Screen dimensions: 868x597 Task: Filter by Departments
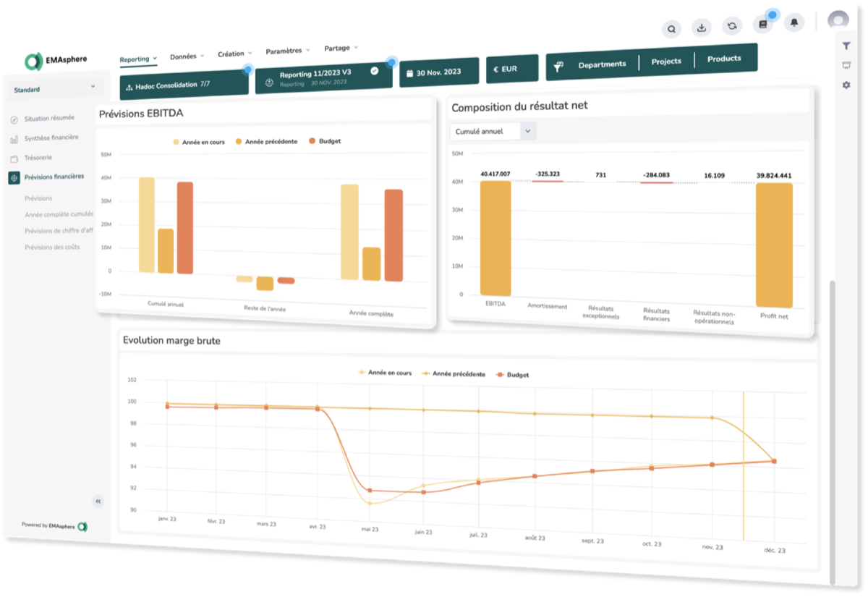(602, 64)
